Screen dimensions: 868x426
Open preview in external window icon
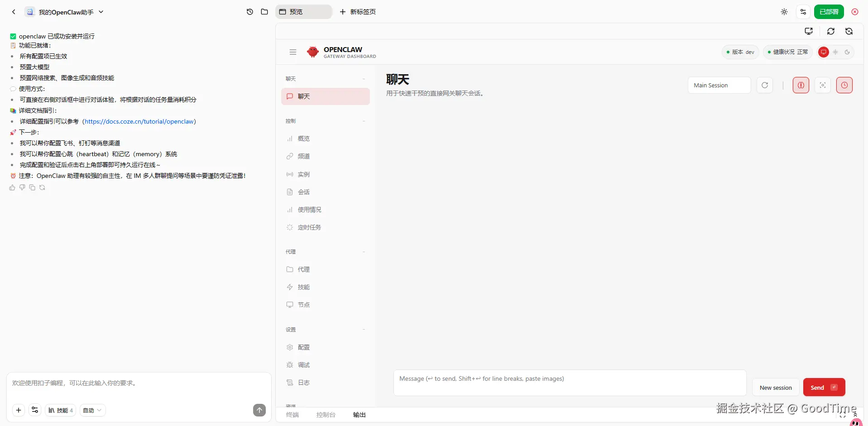pyautogui.click(x=809, y=31)
